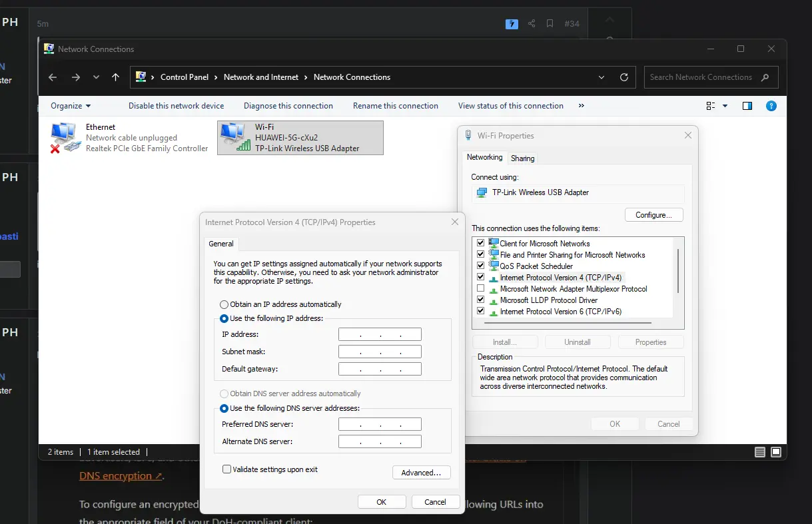Click Rename this connection
This screenshot has height=524, width=812.
coord(396,106)
